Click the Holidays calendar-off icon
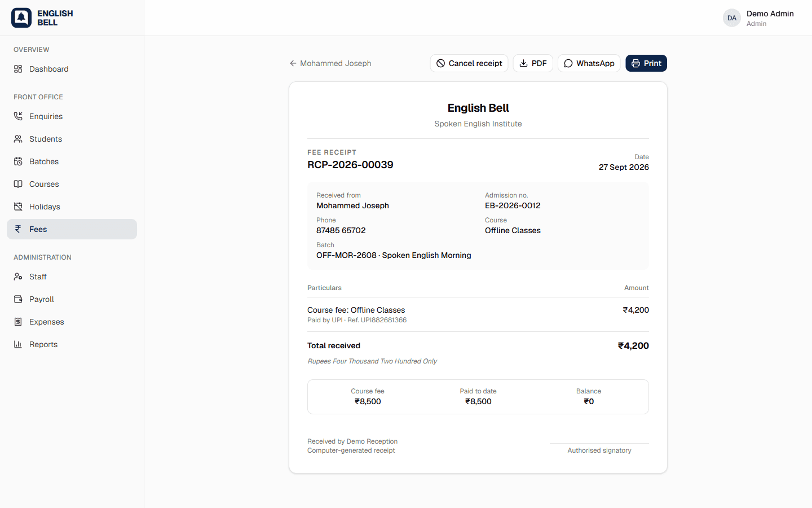 (x=18, y=207)
